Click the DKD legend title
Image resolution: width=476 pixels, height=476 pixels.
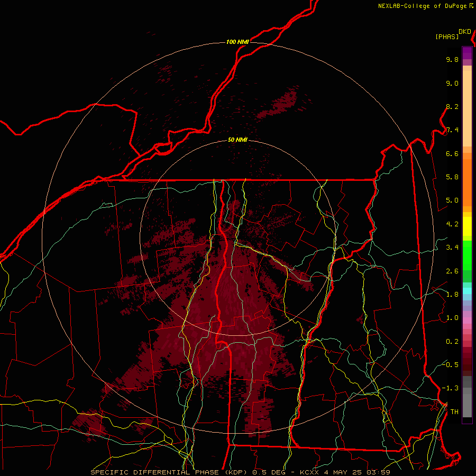pos(465,32)
